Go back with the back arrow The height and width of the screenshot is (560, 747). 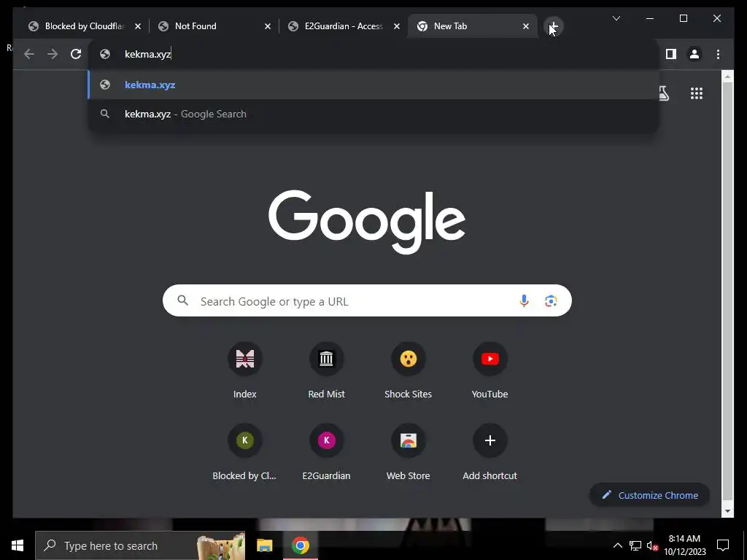tap(29, 54)
